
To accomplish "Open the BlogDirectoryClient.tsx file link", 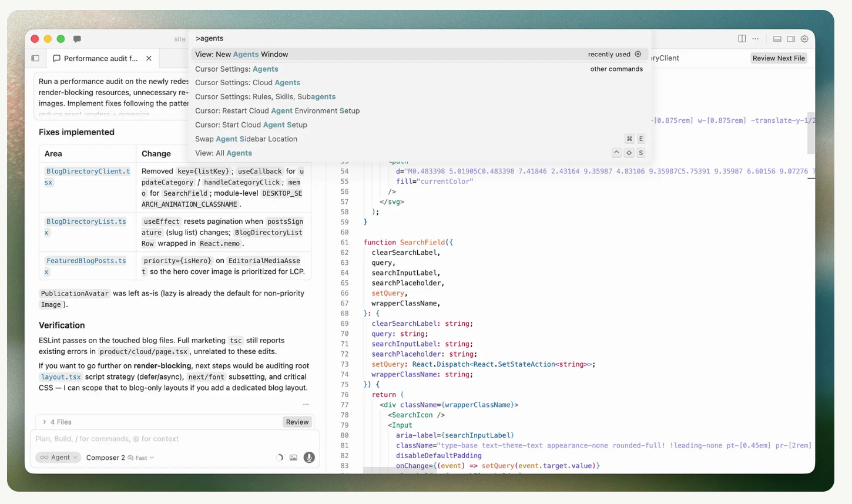I will [88, 177].
